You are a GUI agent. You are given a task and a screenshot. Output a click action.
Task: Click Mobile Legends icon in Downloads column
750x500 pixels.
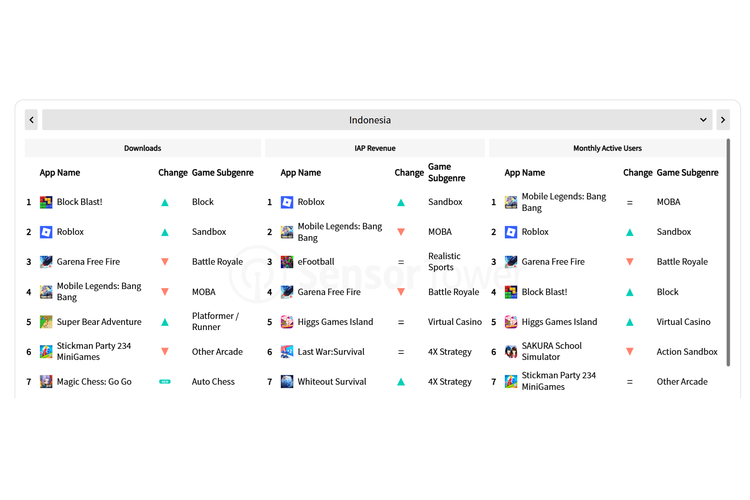coord(46,292)
